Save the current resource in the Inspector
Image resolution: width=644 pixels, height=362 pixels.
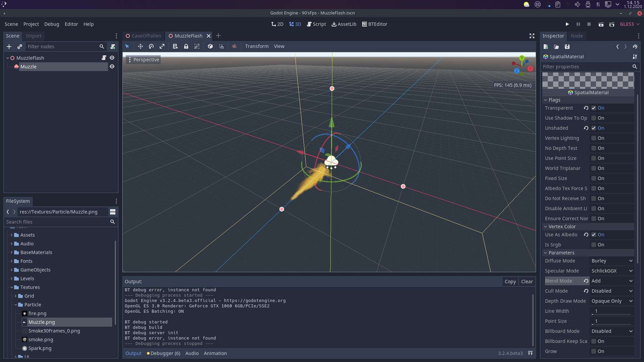coord(567,47)
